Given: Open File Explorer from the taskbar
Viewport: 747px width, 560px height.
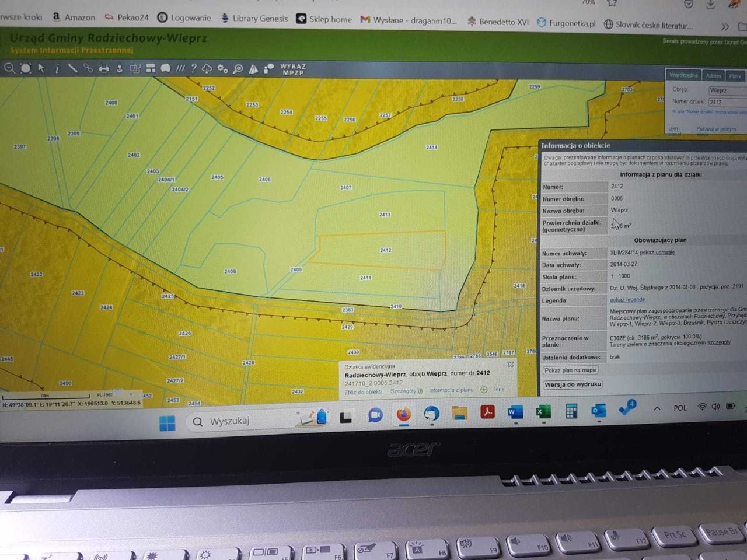Looking at the screenshot, I should (x=459, y=414).
